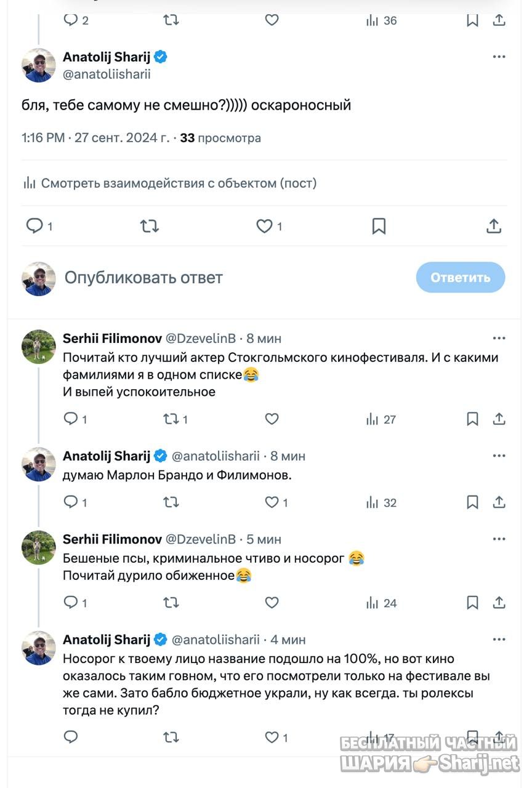
Task: Bookmark the main Anatolij Sharij post
Action: 379,227
